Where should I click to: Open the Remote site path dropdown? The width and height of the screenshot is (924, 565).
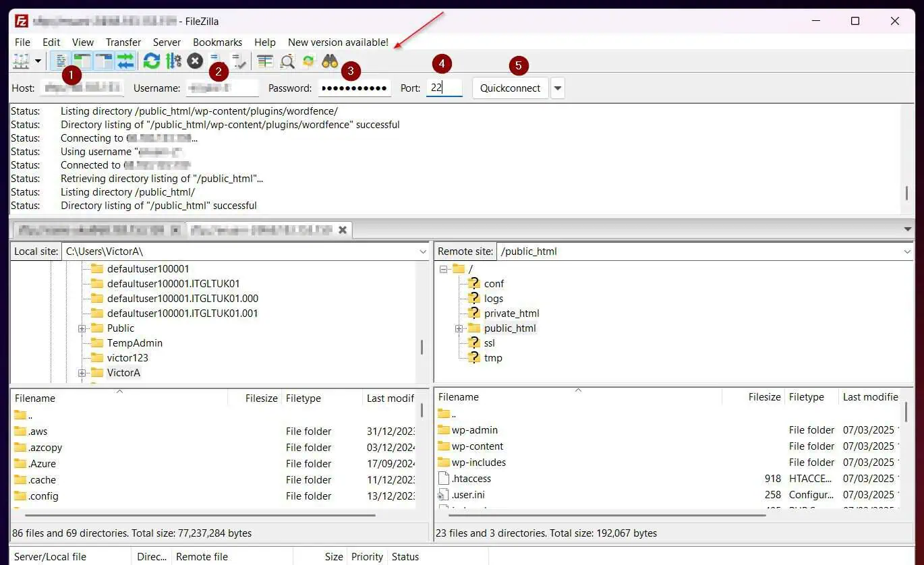click(907, 251)
